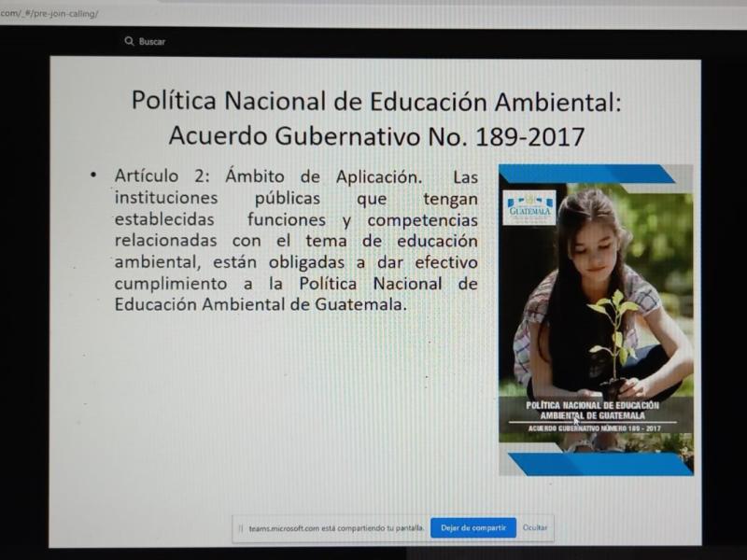
Task: Click the Buscar search field
Action: tap(153, 41)
